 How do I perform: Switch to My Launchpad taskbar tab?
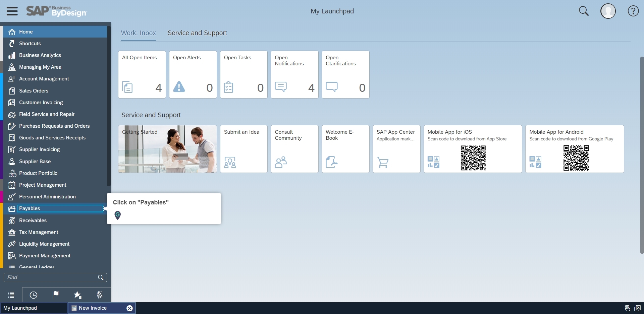click(x=34, y=308)
